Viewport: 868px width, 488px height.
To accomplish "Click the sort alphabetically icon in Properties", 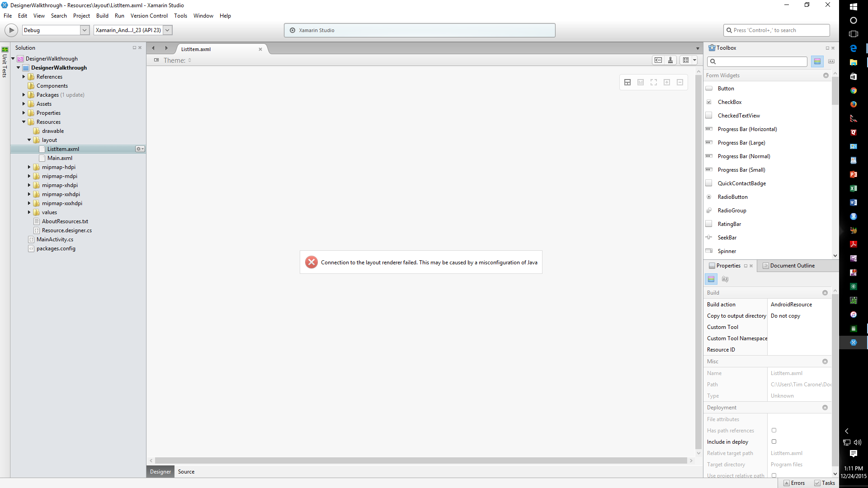I will coord(725,279).
